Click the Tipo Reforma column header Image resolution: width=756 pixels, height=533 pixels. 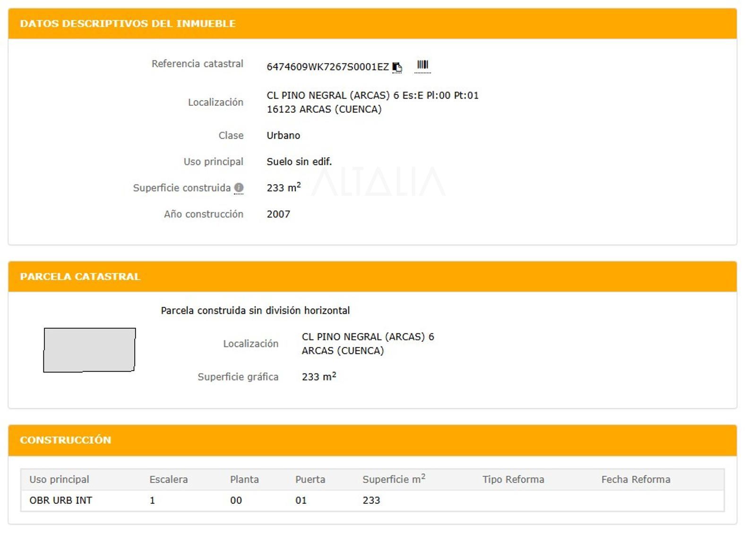(513, 480)
